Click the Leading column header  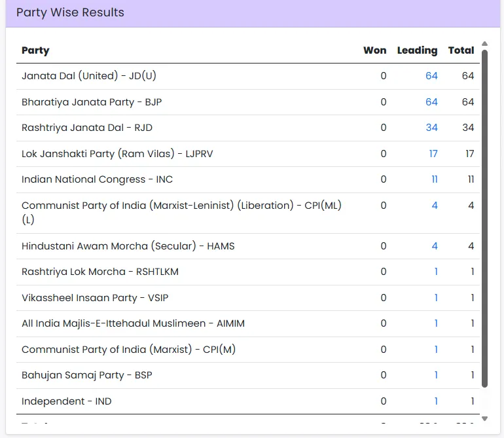(417, 50)
